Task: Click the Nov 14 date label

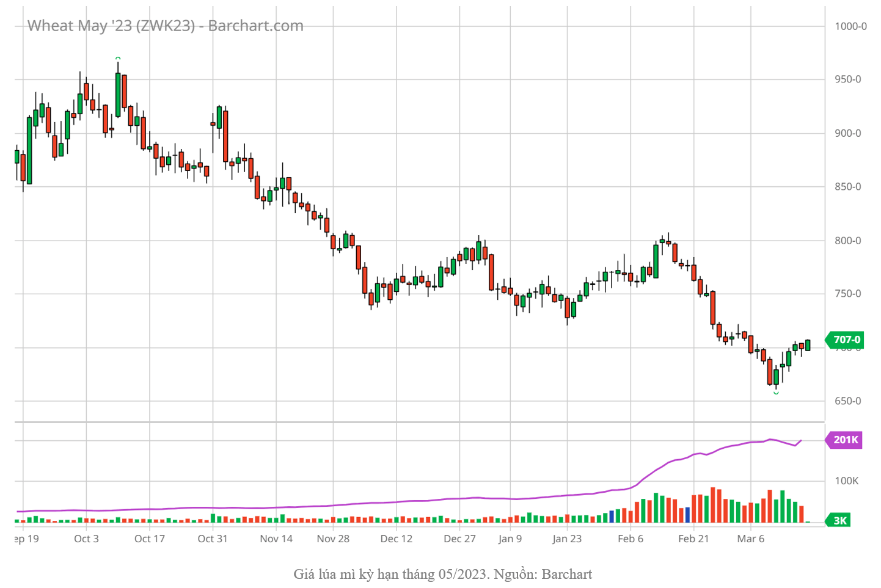Action: click(x=276, y=539)
